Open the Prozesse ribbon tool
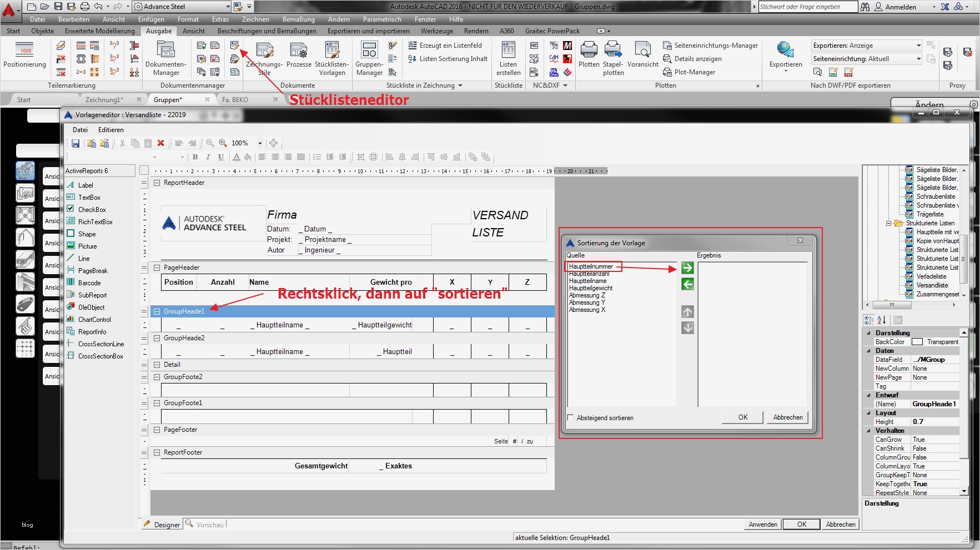Screen dimensions: 980x550 pos(299,54)
